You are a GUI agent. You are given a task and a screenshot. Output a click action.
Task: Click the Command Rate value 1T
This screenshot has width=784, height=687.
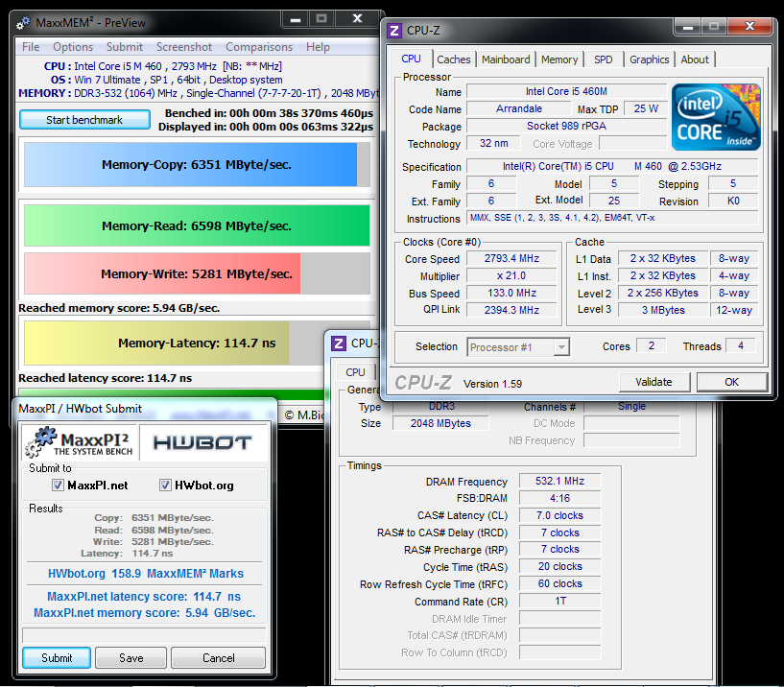(x=560, y=601)
